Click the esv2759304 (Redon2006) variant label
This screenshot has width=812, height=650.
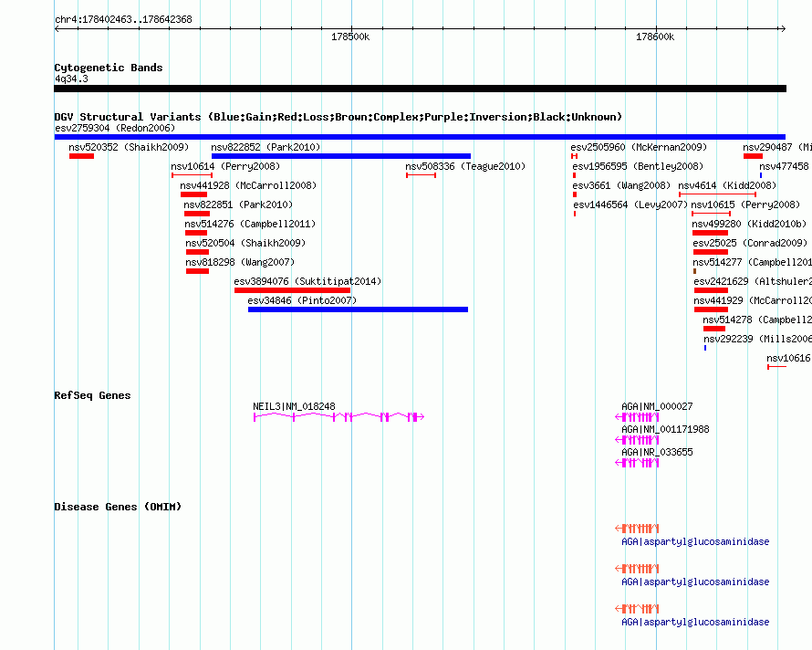click(x=115, y=128)
